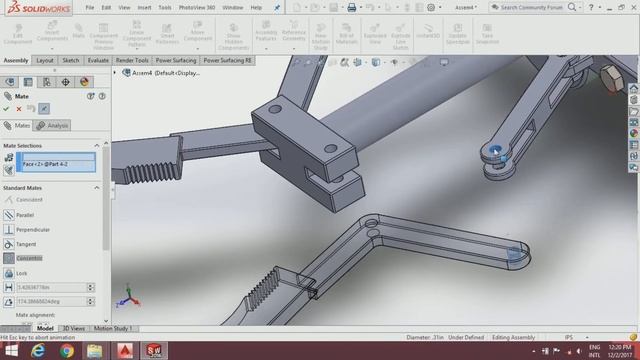This screenshot has width=640, height=360.
Task: Open the File menu
Action: click(x=89, y=7)
